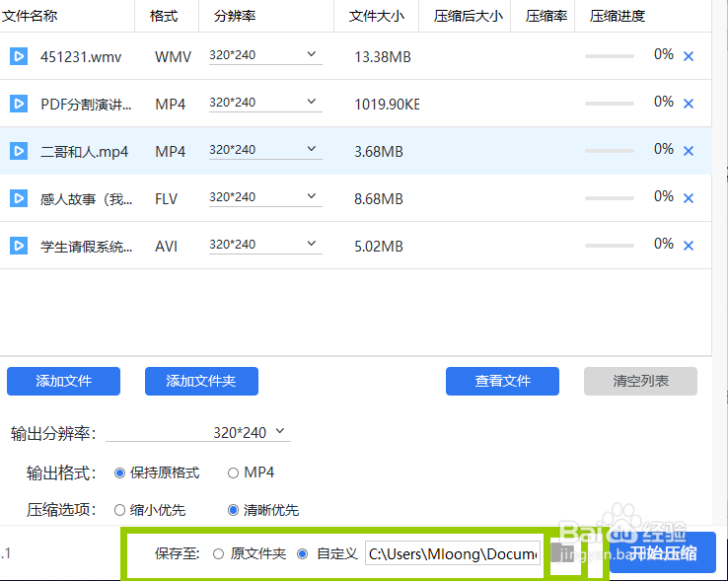Click play icon for 451231.wmv

point(19,56)
